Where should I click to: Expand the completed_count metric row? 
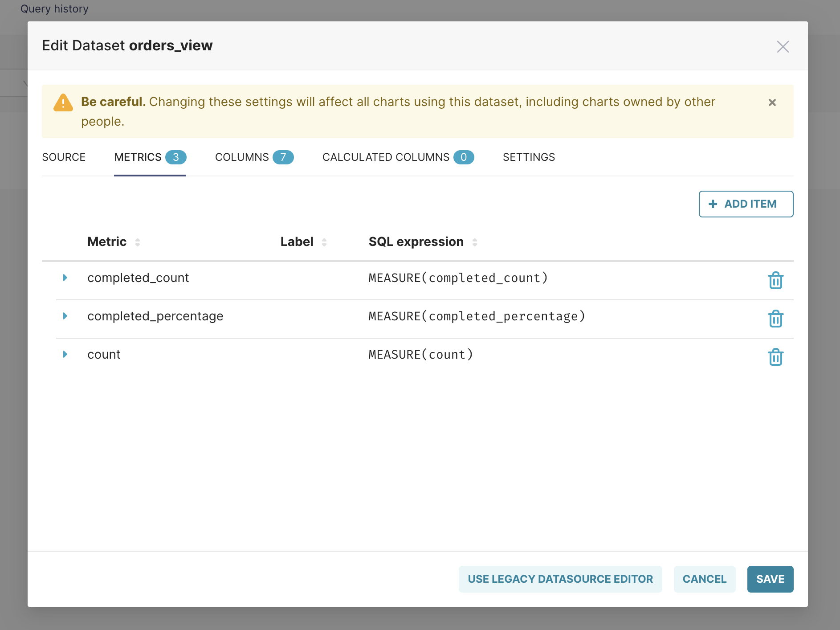pyautogui.click(x=65, y=278)
